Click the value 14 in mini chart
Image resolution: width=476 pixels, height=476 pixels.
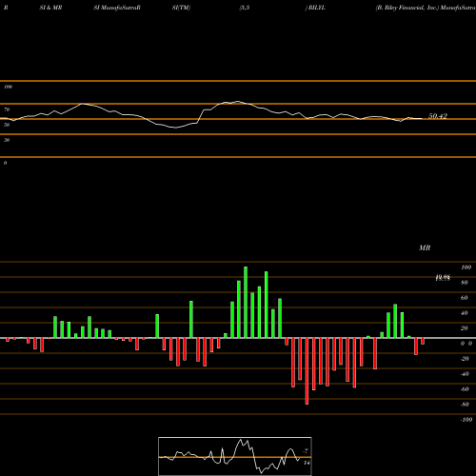pyautogui.click(x=307, y=463)
